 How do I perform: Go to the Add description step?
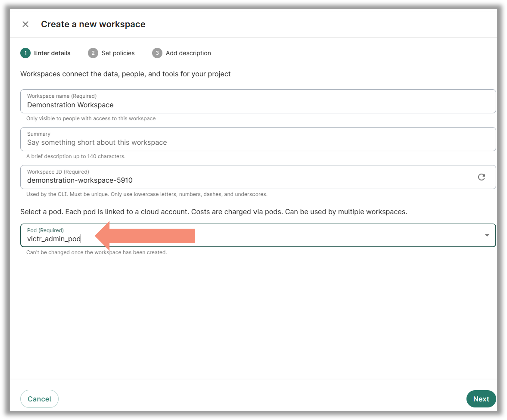point(188,53)
